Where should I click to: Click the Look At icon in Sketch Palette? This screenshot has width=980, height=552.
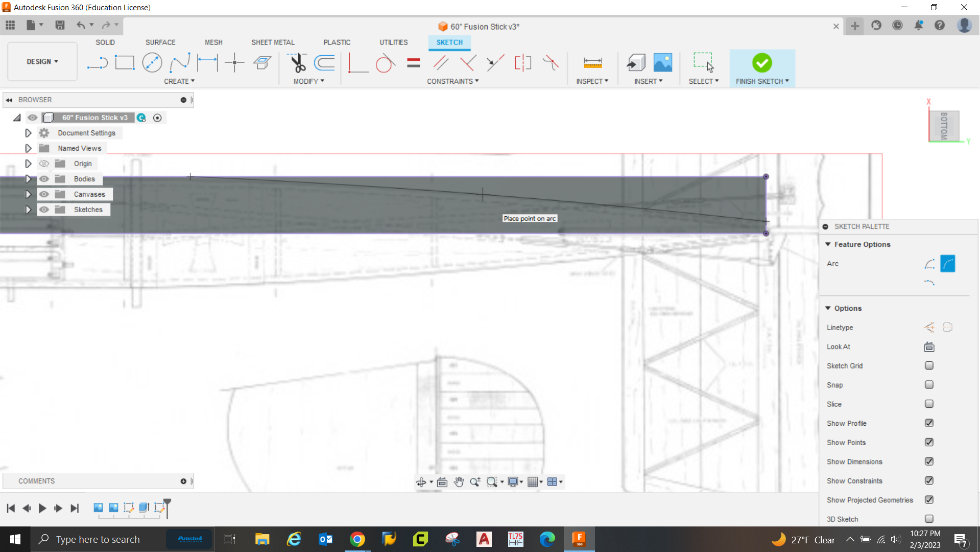tap(929, 347)
